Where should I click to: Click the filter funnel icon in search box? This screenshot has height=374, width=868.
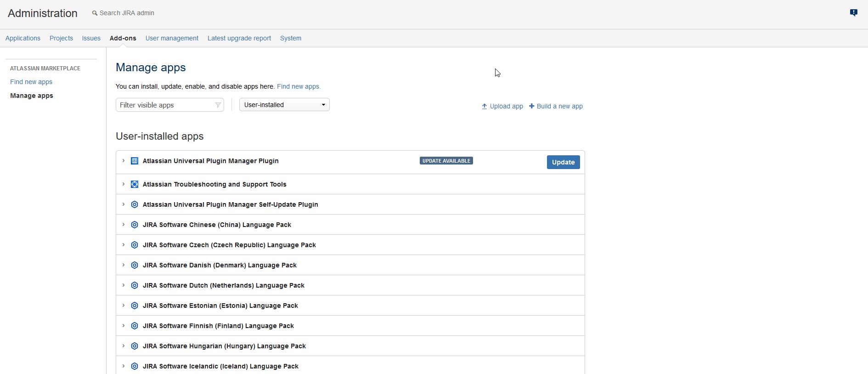click(218, 105)
